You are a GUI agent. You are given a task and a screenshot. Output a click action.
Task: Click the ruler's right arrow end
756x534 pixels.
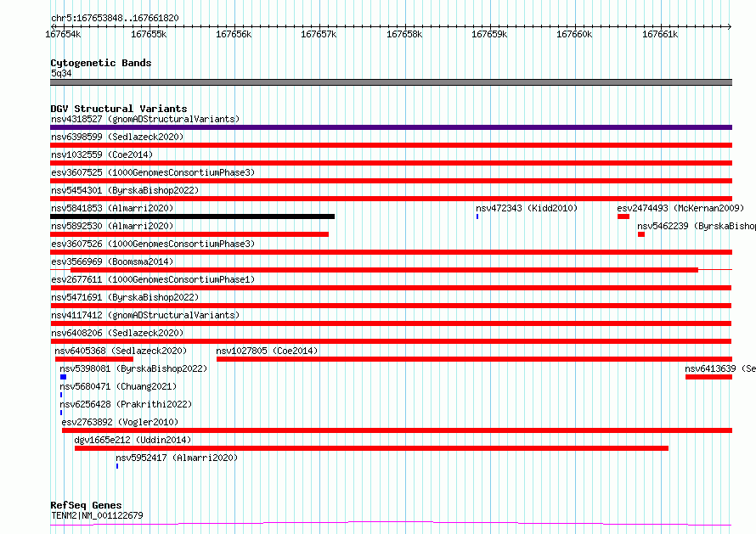[730, 26]
